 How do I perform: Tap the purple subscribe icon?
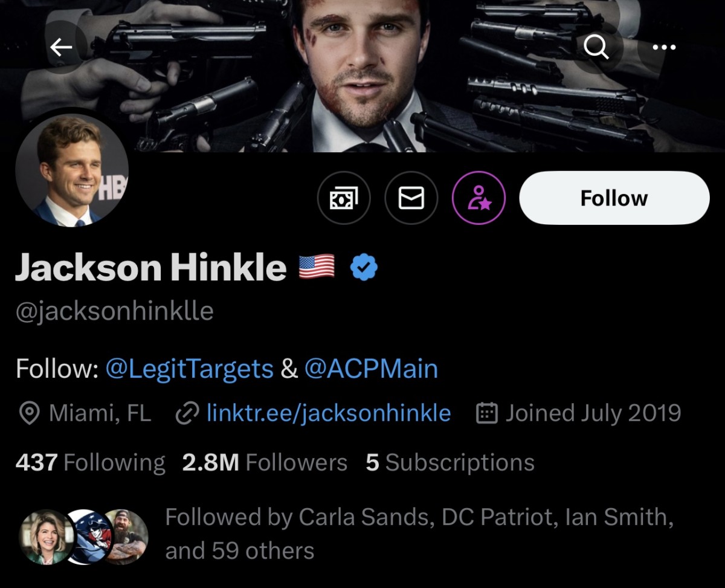coord(478,198)
